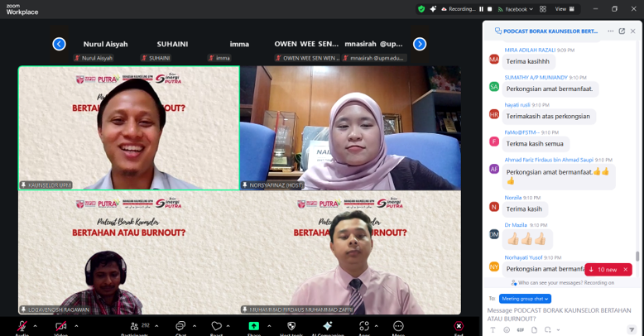
Task: Close the chat panel
Action: [633, 31]
